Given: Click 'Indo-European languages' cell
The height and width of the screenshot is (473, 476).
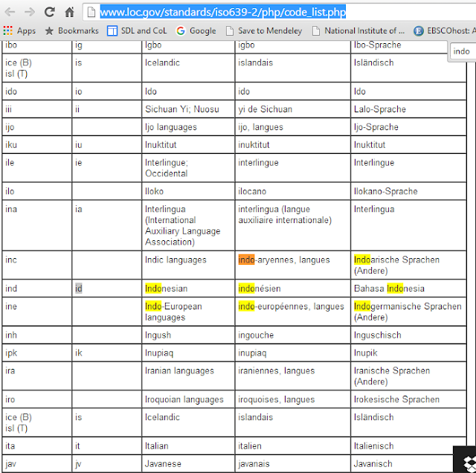Looking at the screenshot, I should pyautogui.click(x=188, y=312).
